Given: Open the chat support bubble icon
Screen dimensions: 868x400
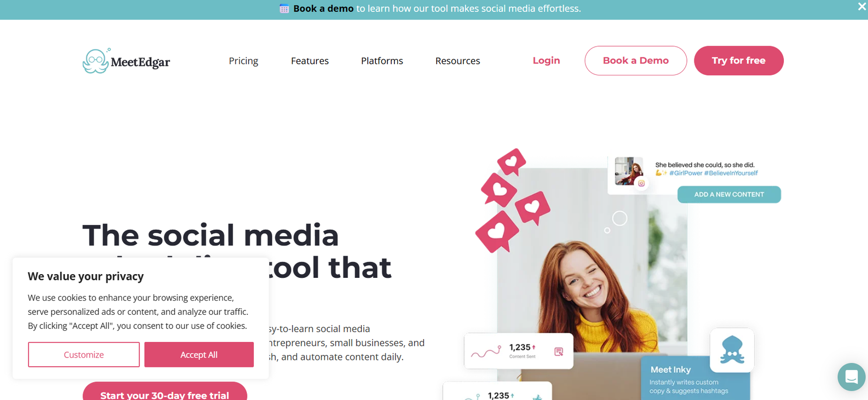Looking at the screenshot, I should tap(851, 377).
